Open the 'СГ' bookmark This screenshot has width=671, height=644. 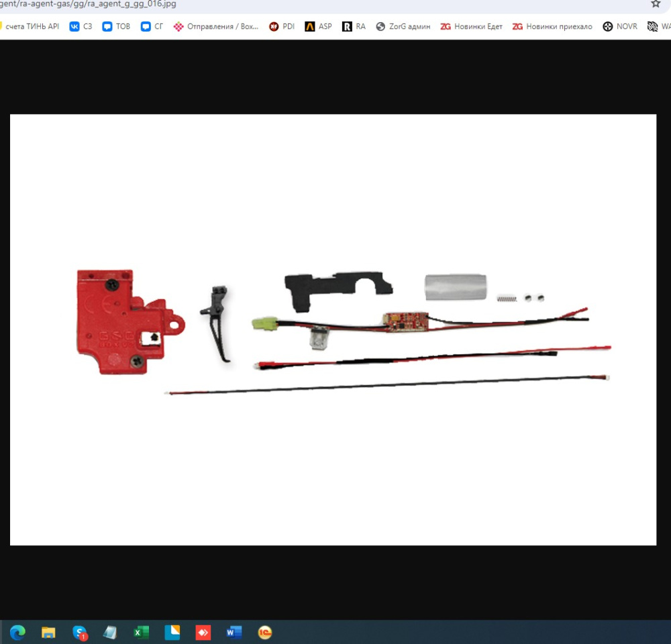[x=152, y=27]
